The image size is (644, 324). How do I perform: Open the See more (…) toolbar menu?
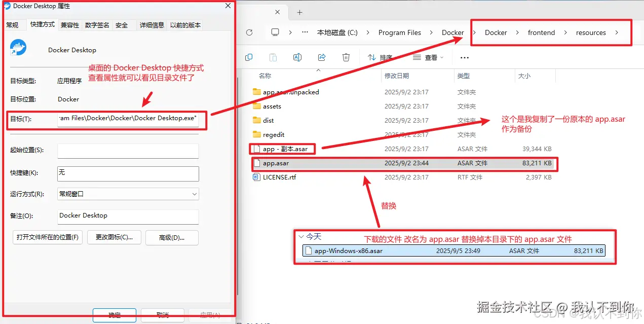click(x=465, y=57)
